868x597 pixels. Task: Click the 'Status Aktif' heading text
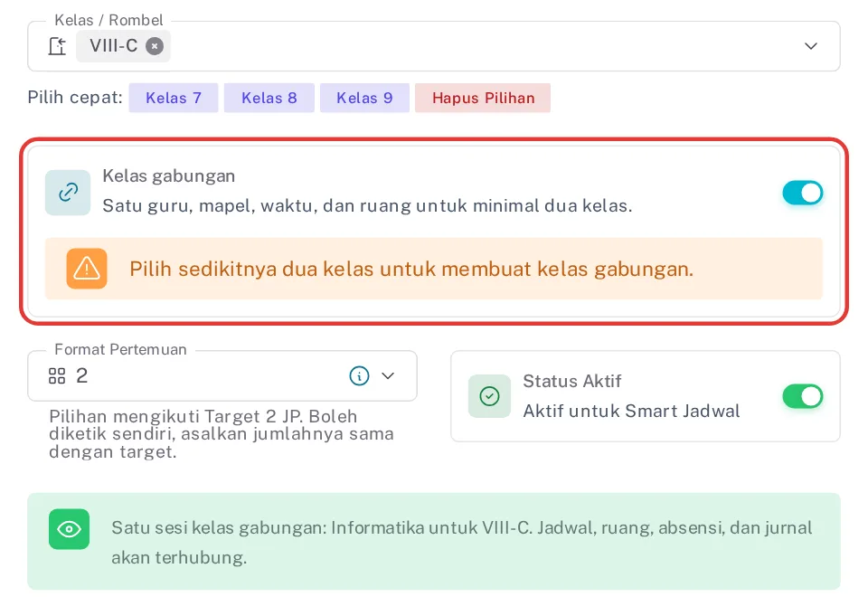[571, 381]
